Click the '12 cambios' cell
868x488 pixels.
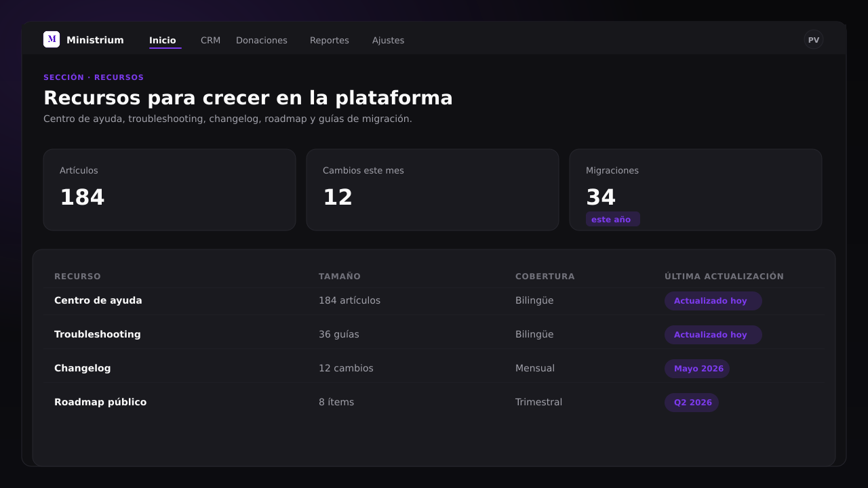point(346,368)
